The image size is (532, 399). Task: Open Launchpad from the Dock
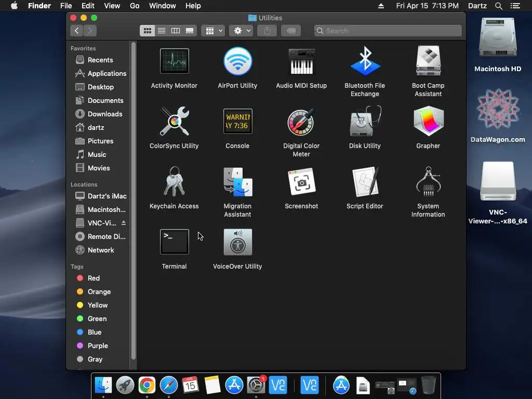125,385
